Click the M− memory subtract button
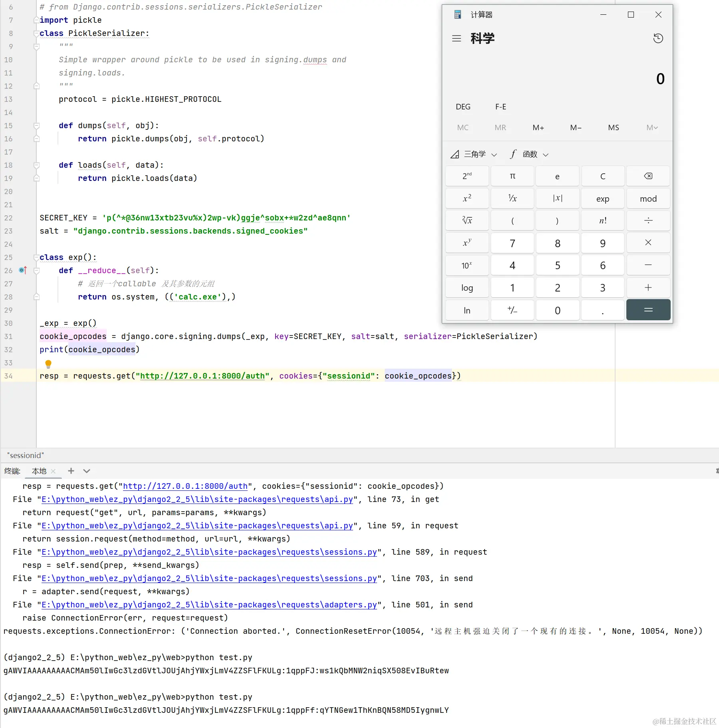Screen dimensions: 719x728 (576, 128)
